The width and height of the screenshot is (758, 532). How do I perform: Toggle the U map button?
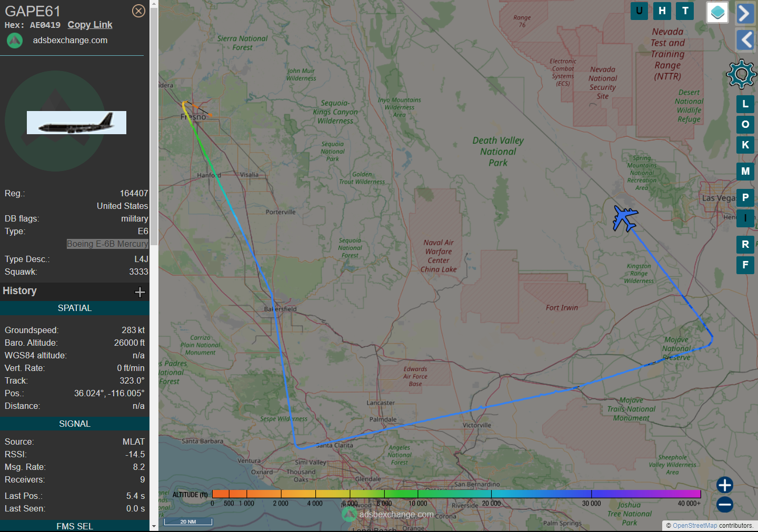(639, 11)
